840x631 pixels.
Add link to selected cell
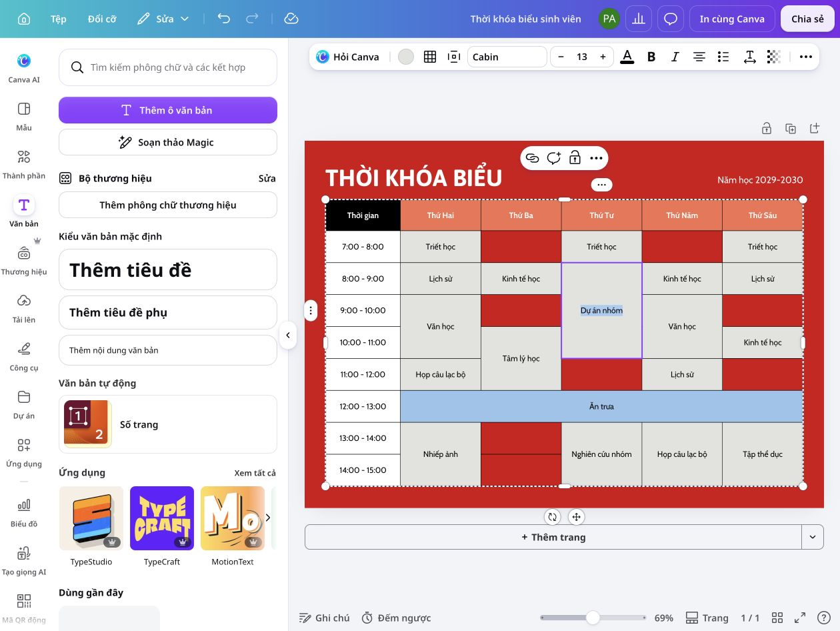pyautogui.click(x=533, y=158)
